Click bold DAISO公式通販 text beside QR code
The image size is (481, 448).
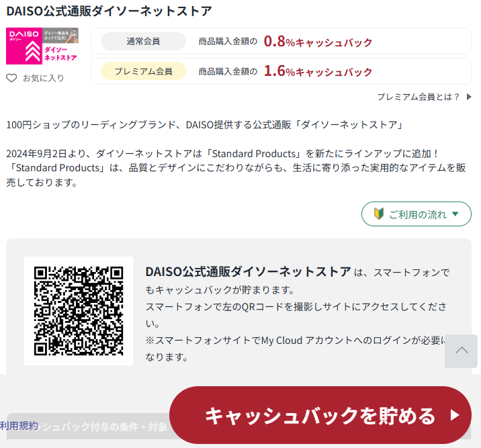coord(248,271)
